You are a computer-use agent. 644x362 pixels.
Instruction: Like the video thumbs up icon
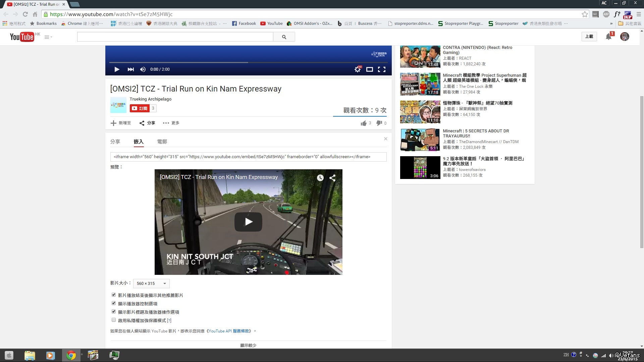(364, 123)
